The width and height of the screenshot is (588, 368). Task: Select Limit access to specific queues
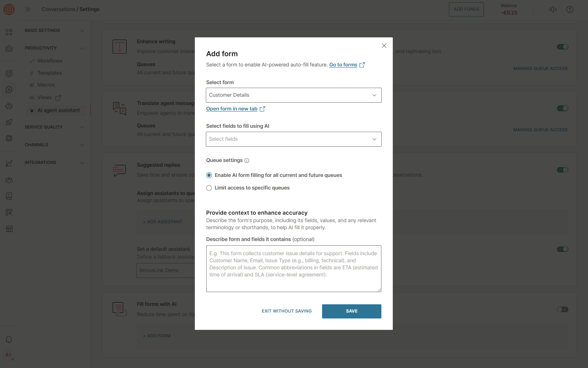209,188
